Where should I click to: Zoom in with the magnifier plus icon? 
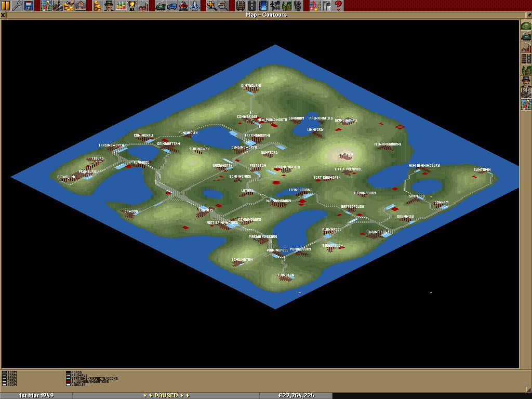212,5
